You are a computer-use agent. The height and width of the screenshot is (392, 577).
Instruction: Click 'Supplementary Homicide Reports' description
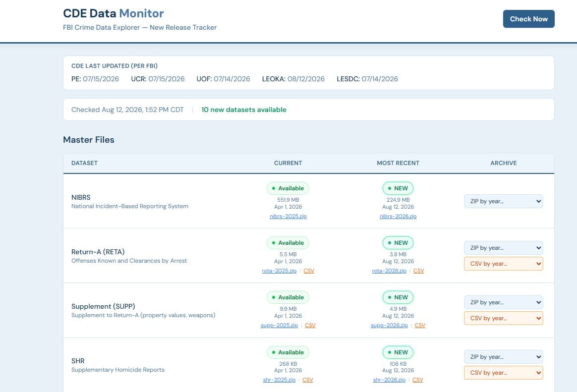click(x=118, y=370)
